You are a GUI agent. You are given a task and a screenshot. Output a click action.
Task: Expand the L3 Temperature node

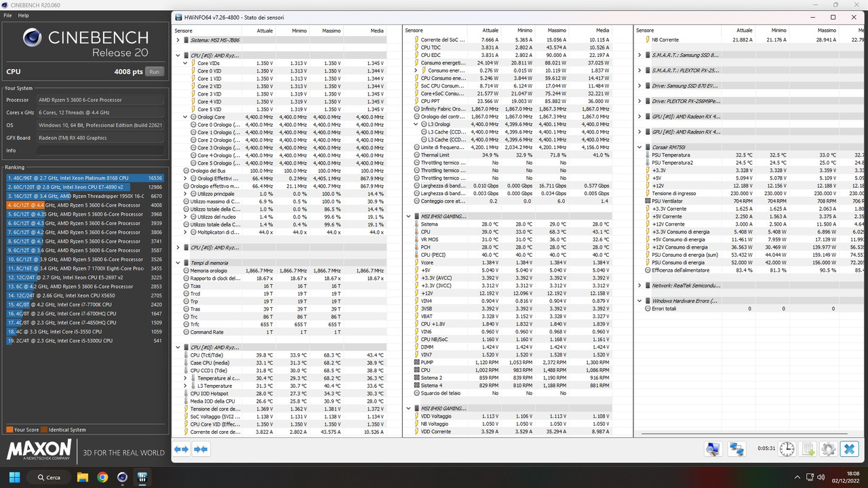pyautogui.click(x=185, y=386)
